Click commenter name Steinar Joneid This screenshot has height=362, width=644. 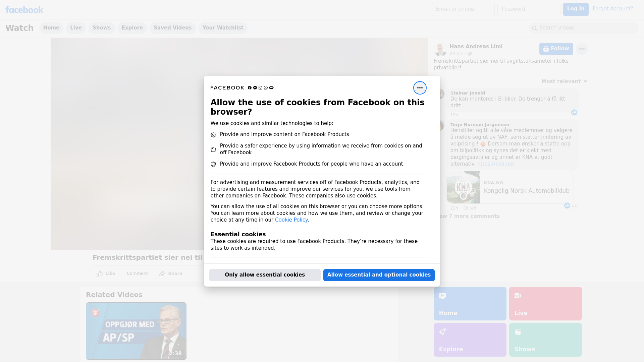coord(467,93)
